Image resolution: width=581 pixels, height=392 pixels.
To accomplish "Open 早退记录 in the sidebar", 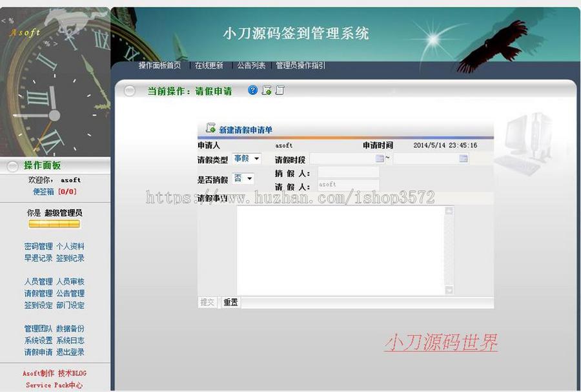I will pos(39,258).
